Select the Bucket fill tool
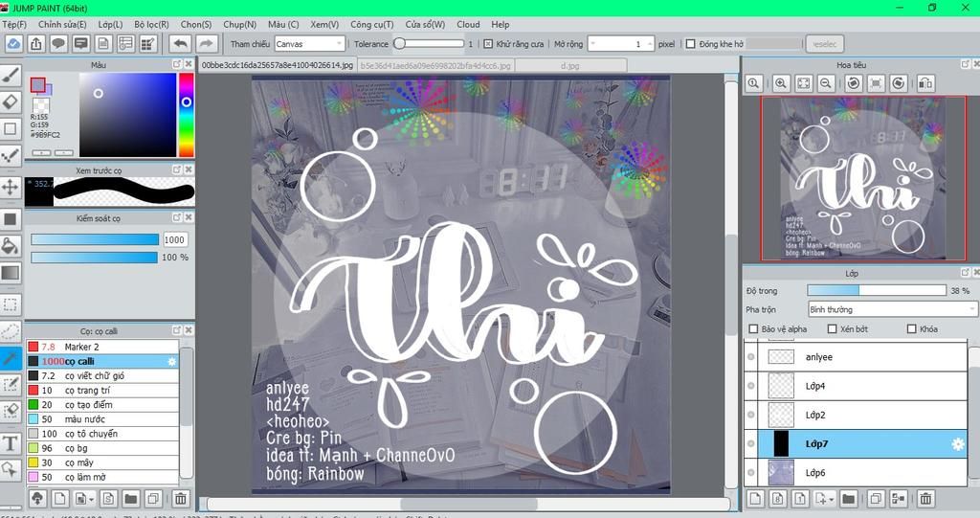The image size is (980, 518). click(10, 246)
